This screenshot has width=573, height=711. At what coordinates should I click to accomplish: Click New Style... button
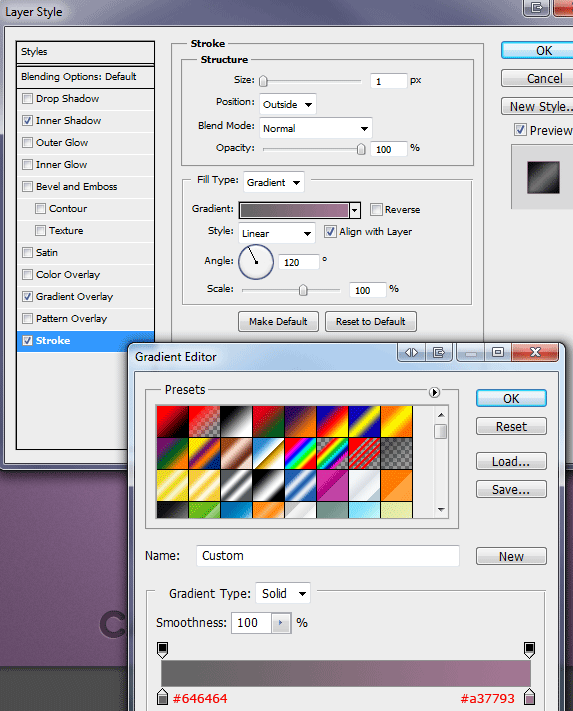click(x=538, y=107)
